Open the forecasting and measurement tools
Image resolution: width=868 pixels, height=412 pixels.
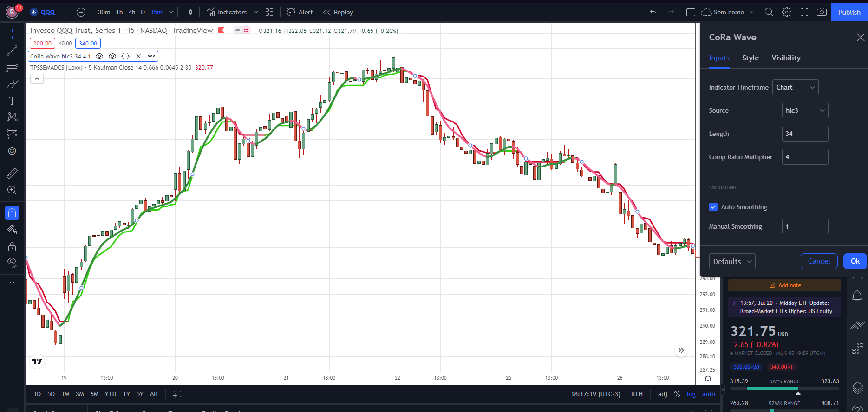12,134
